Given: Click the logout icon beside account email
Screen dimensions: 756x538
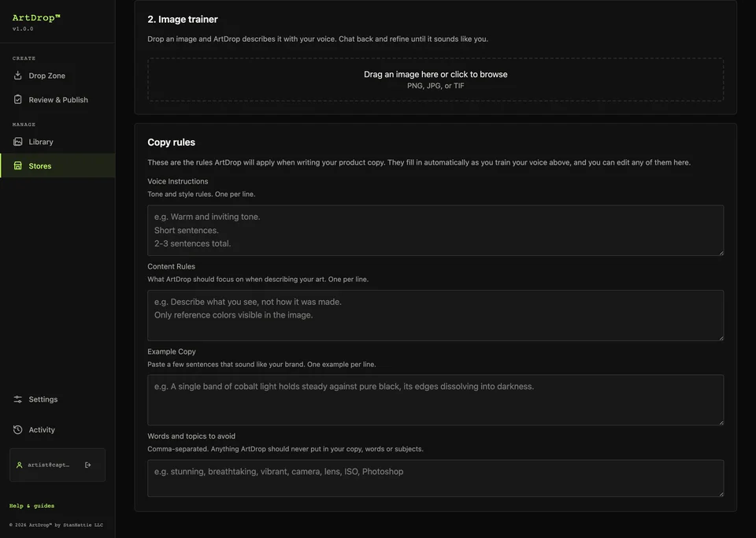Looking at the screenshot, I should 87,465.
